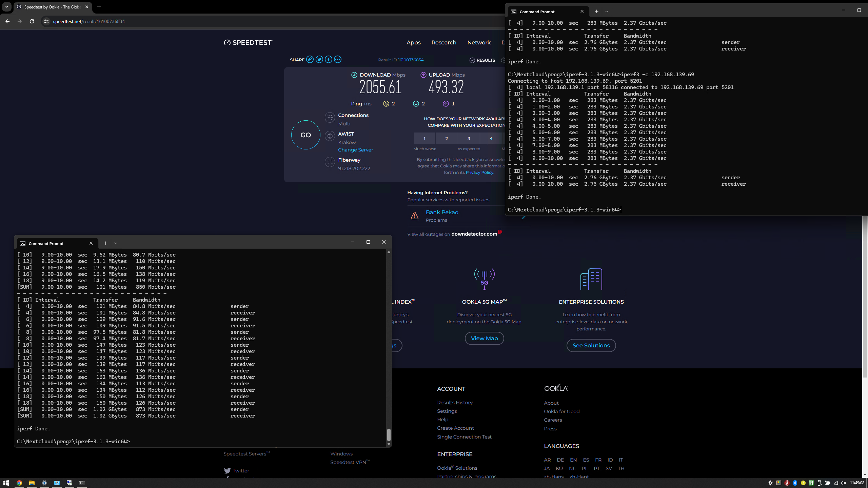Open new browser tab with plus button

tap(99, 7)
